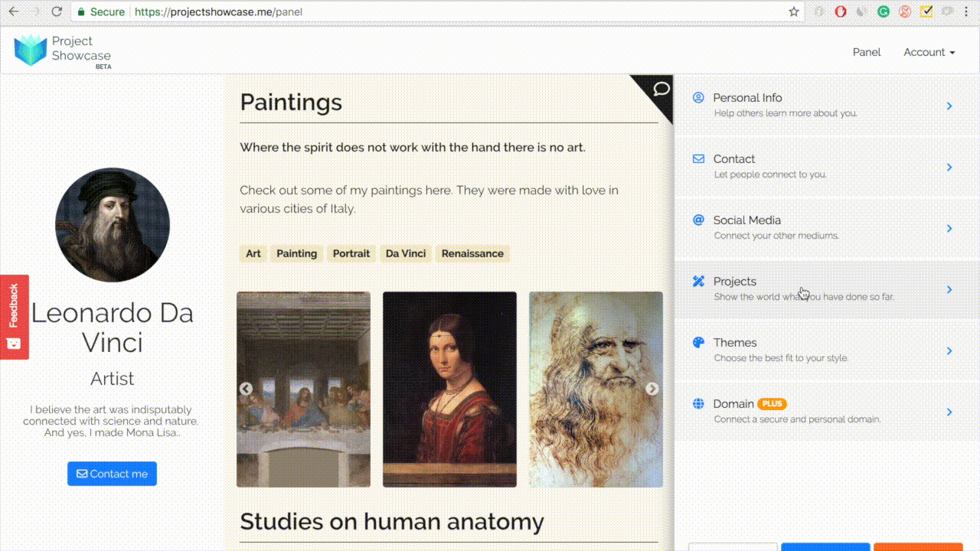Expand the Themes section chevron
980x551 pixels.
(949, 350)
